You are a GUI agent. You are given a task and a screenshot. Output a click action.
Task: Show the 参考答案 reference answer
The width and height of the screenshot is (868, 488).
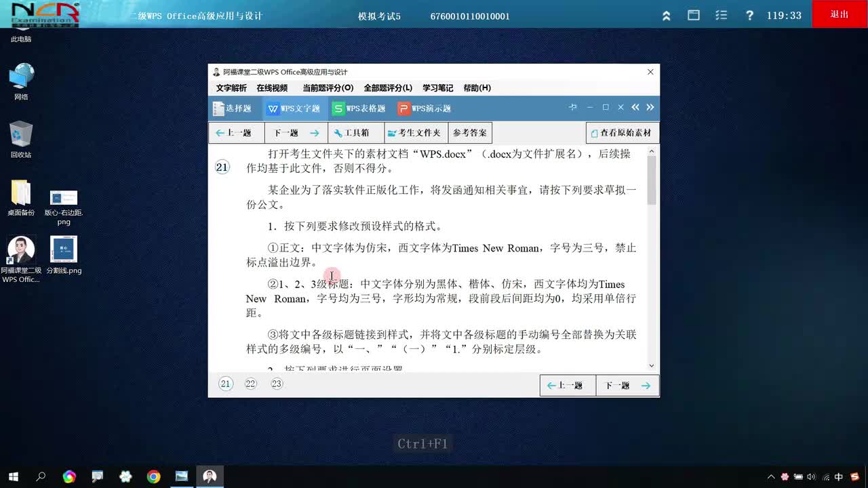coord(470,133)
